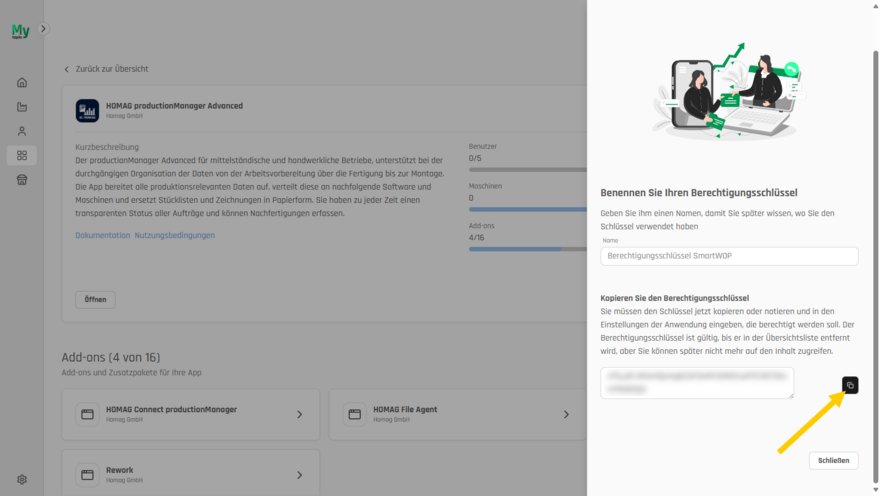Open the apps grid sidebar icon
This screenshot has width=880, height=496.
[22, 155]
